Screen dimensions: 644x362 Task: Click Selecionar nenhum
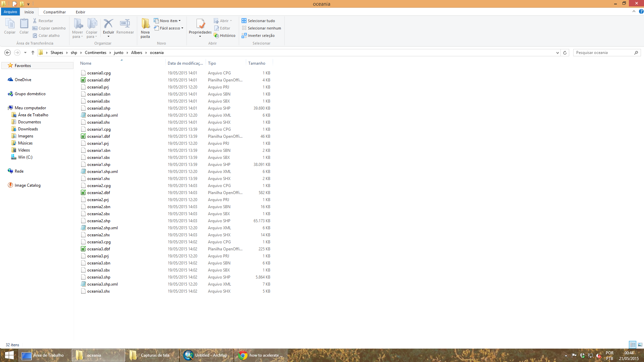pos(261,28)
